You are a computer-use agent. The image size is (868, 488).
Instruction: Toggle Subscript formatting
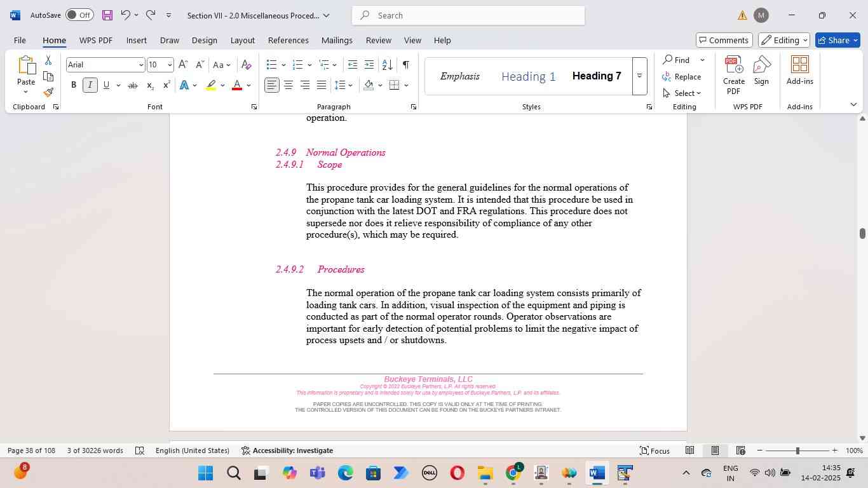pos(150,85)
